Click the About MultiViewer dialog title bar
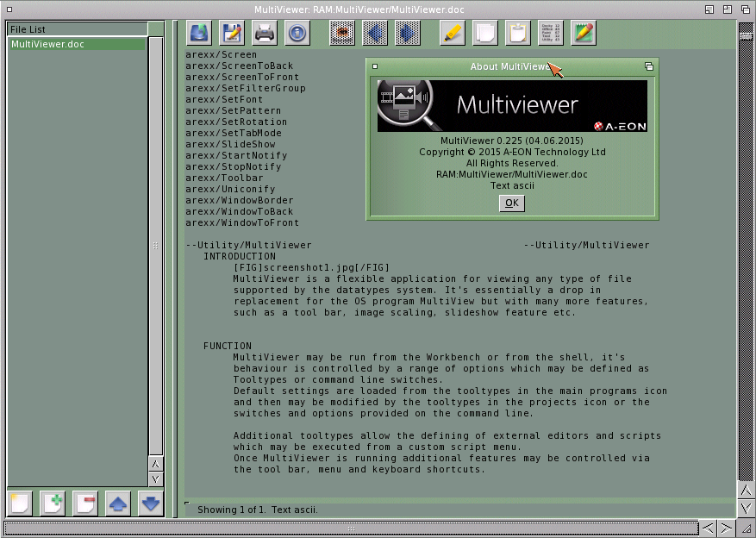This screenshot has height=538, width=756. (511, 66)
